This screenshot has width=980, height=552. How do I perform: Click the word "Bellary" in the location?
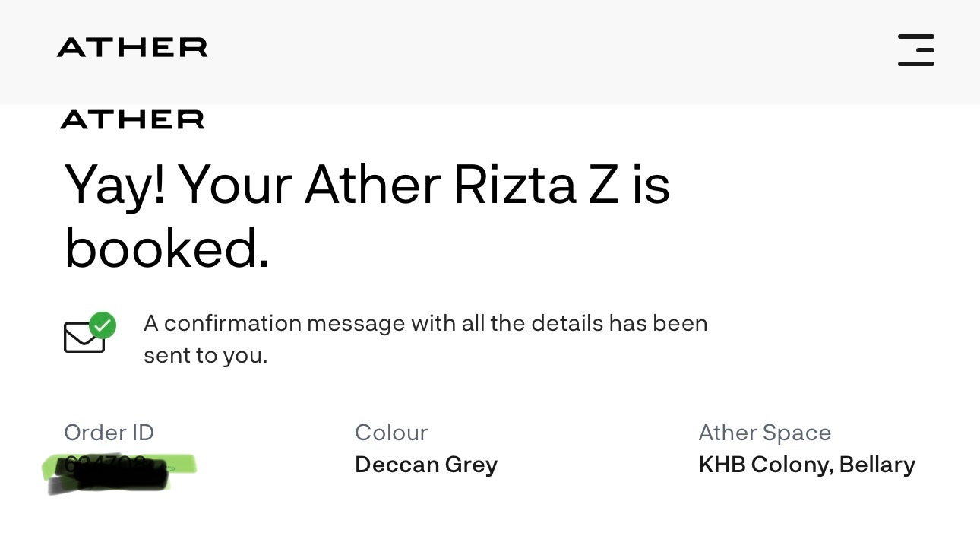pyautogui.click(x=877, y=465)
